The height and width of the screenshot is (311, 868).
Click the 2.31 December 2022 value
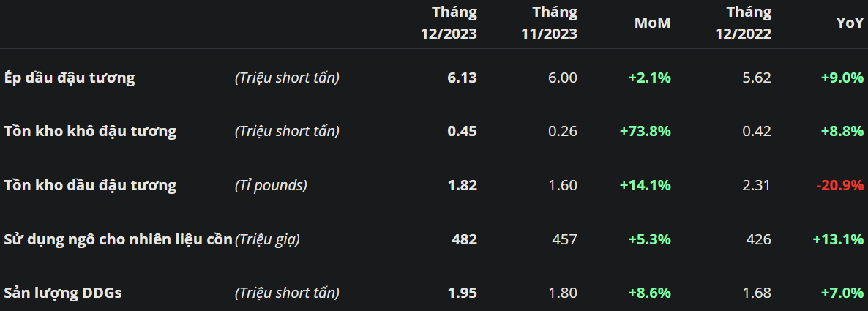[757, 185]
